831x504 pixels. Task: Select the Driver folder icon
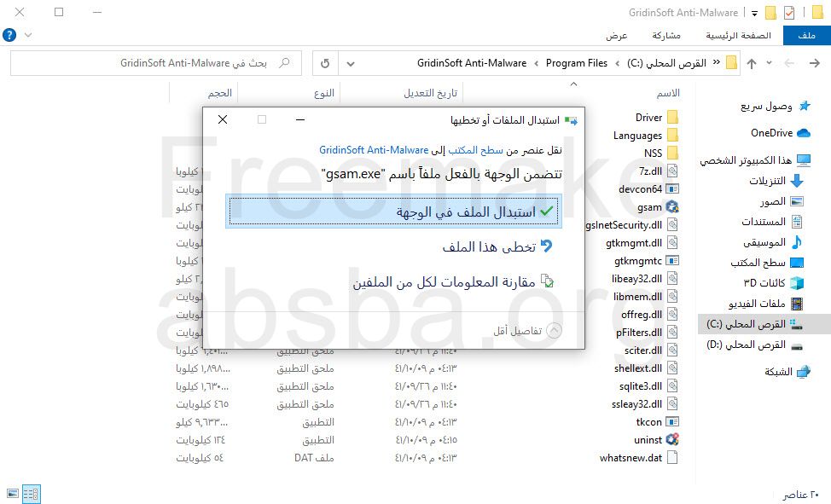672,117
